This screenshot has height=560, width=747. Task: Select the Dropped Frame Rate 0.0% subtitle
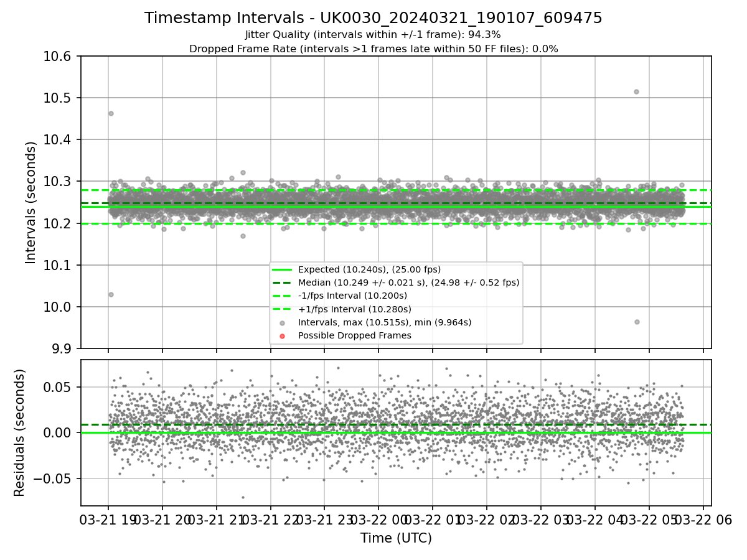374,49
